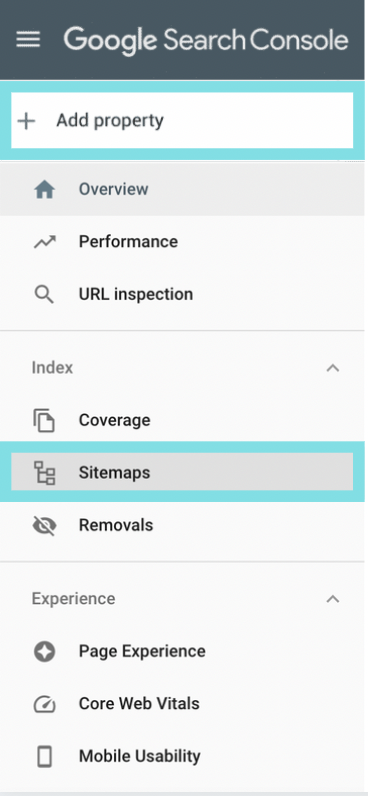This screenshot has width=368, height=796.
Task: Collapse the Experience section chevron
Action: pyautogui.click(x=332, y=599)
